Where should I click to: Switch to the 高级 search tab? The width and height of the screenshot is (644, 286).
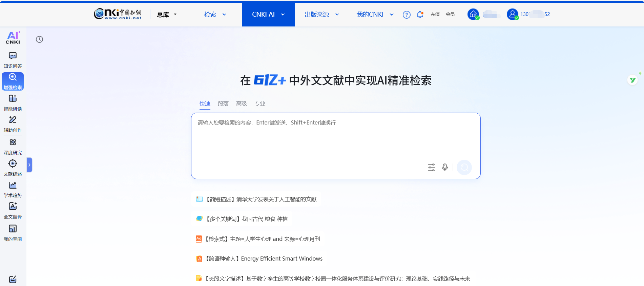241,104
